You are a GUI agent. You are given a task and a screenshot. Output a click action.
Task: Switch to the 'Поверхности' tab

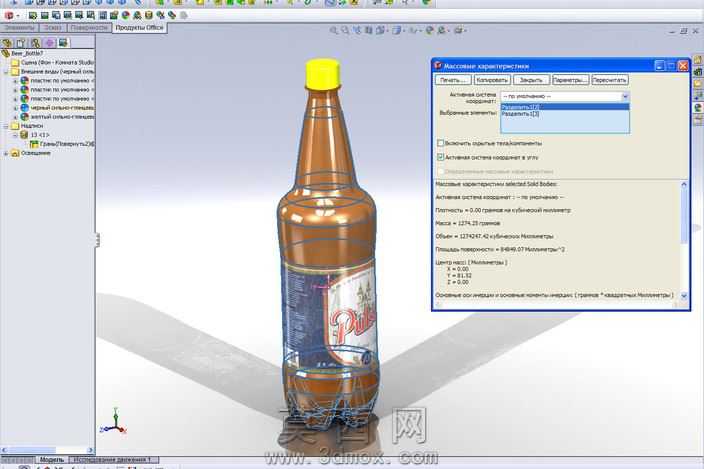coord(89,28)
